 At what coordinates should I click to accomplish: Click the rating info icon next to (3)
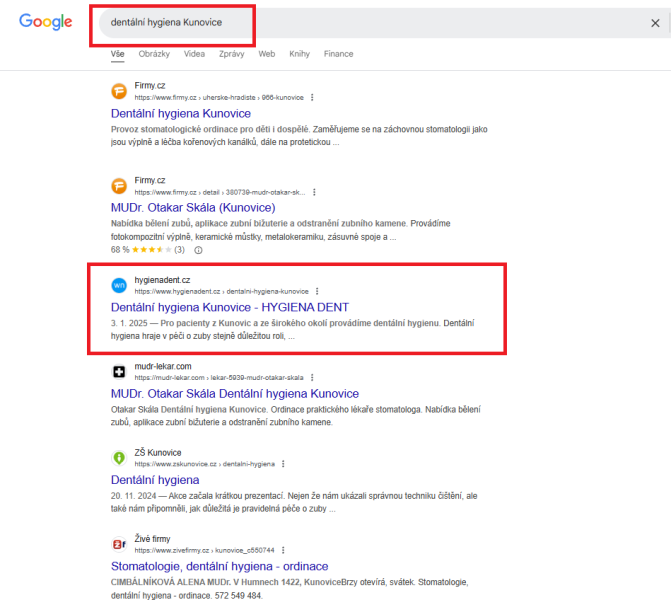pos(198,250)
